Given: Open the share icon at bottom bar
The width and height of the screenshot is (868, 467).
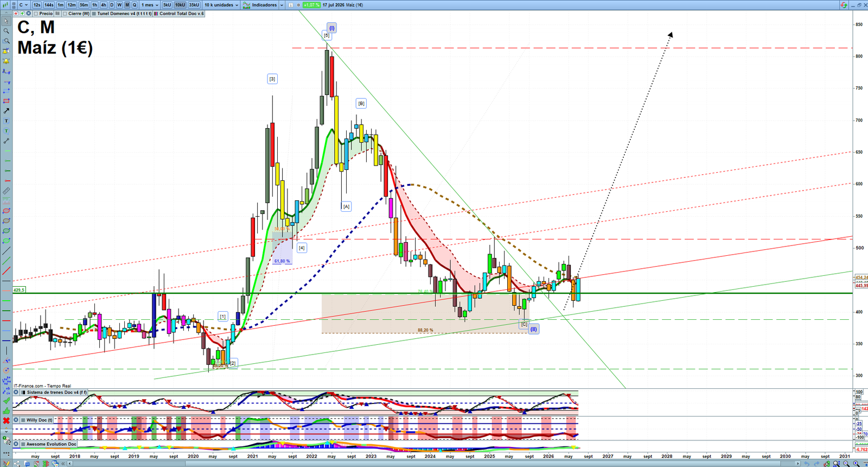Looking at the screenshot, I should tap(17, 463).
